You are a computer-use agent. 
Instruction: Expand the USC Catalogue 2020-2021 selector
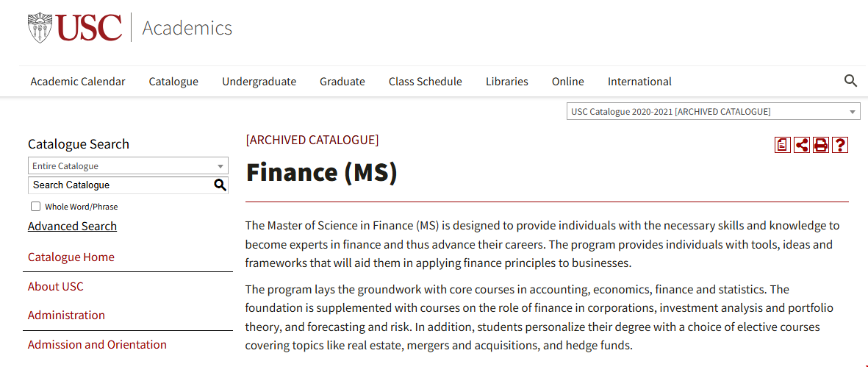pos(713,112)
